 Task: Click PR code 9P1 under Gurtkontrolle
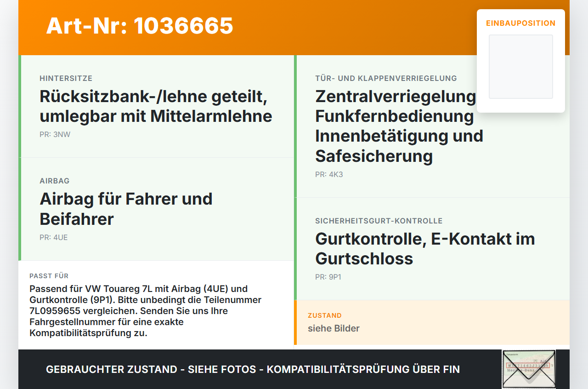[328, 277]
